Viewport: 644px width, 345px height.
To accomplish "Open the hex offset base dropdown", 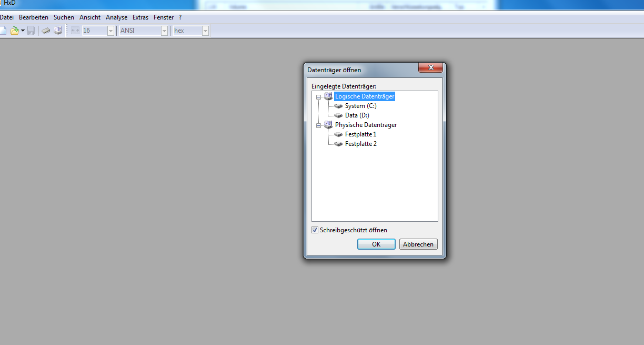I will coord(205,31).
